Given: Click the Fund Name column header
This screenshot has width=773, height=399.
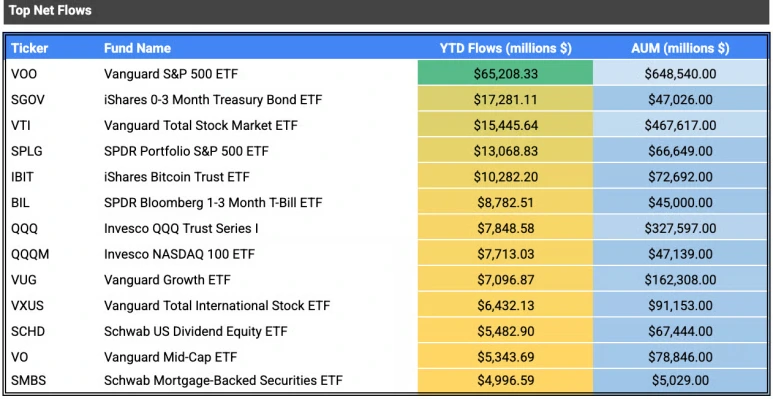Looking at the screenshot, I should tap(137, 48).
